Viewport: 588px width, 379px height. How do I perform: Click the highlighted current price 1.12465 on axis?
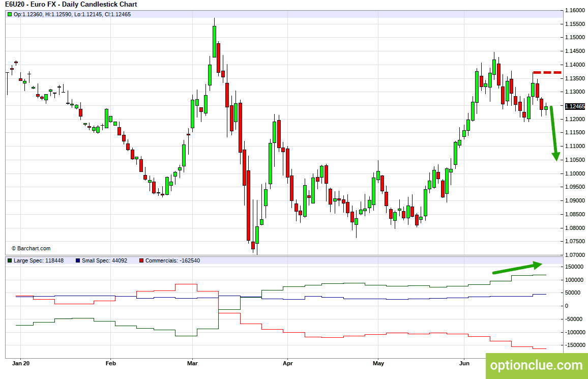[575, 106]
